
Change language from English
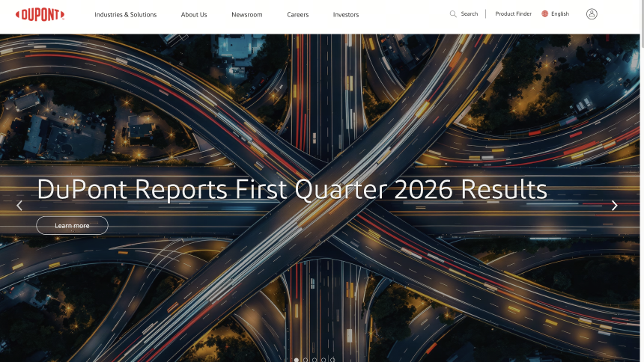[x=560, y=14]
